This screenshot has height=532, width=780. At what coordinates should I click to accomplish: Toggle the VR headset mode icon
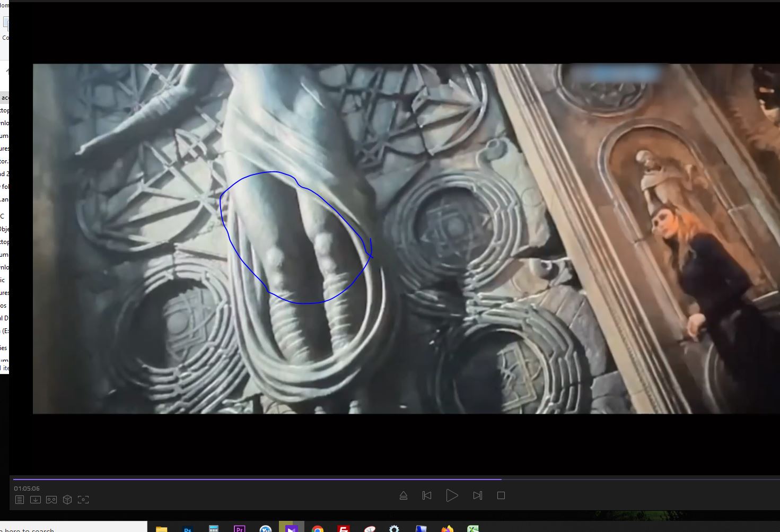51,500
